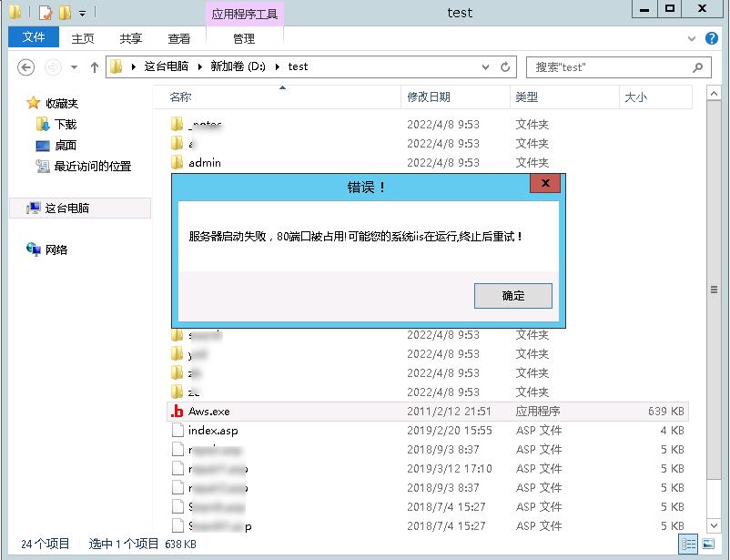Open the Aws.exe application file
This screenshot has height=560, width=730.
point(208,411)
